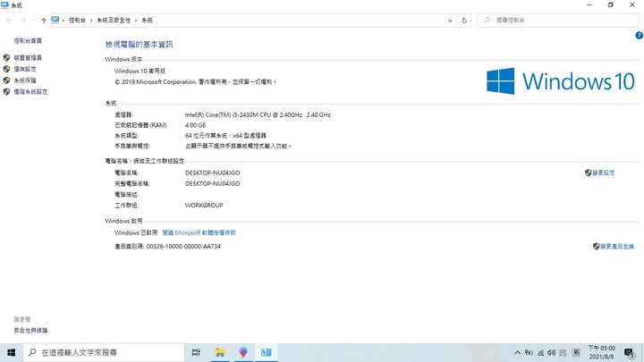644x362 pixels.
Task: Open recent locations dropdown beside Forward arrow
Action: click(x=33, y=20)
